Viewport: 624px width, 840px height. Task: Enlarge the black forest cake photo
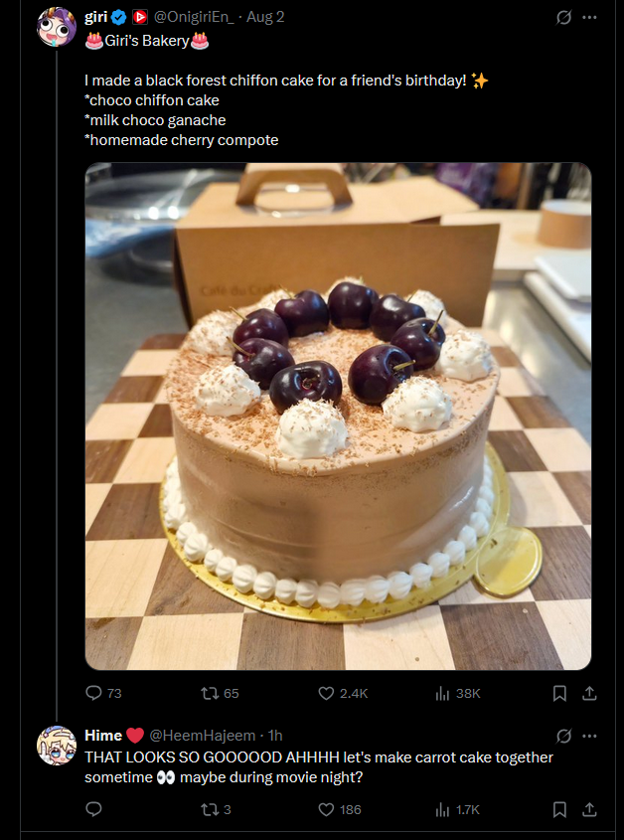coord(338,416)
